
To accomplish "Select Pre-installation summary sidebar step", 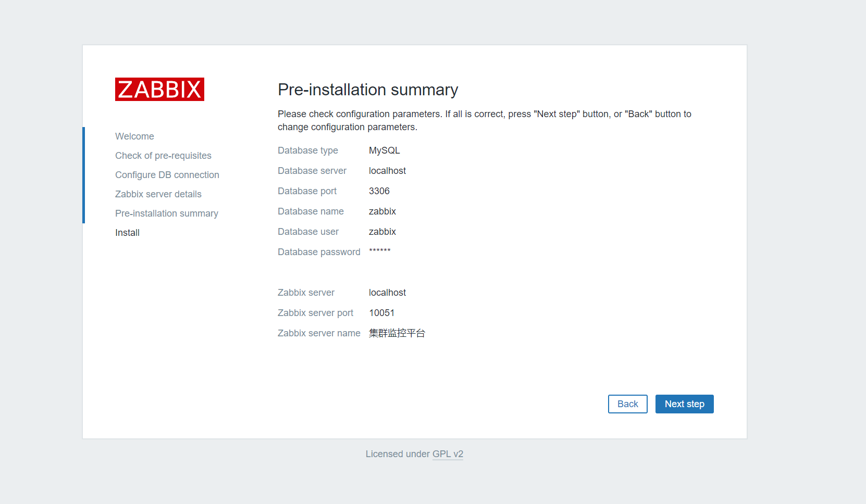I will coord(167,213).
